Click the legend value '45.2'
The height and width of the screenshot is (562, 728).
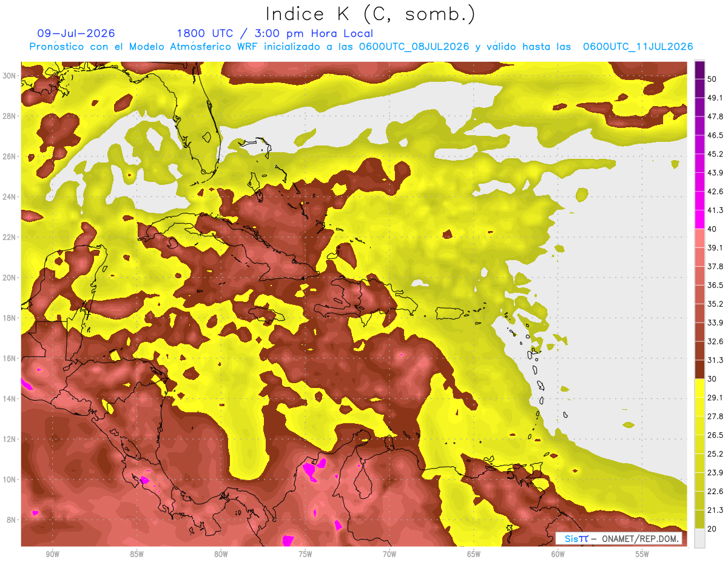coord(715,154)
